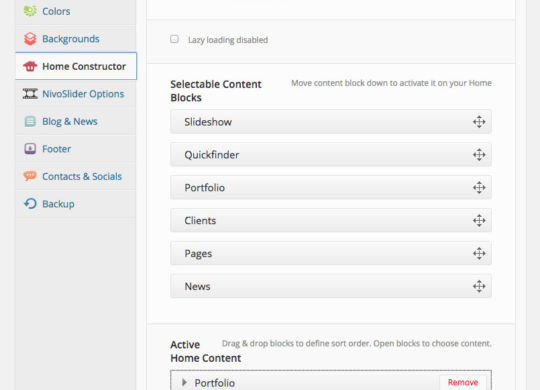Select the Slideshow content block label
Screen dimensions: 540x390
[x=208, y=122]
